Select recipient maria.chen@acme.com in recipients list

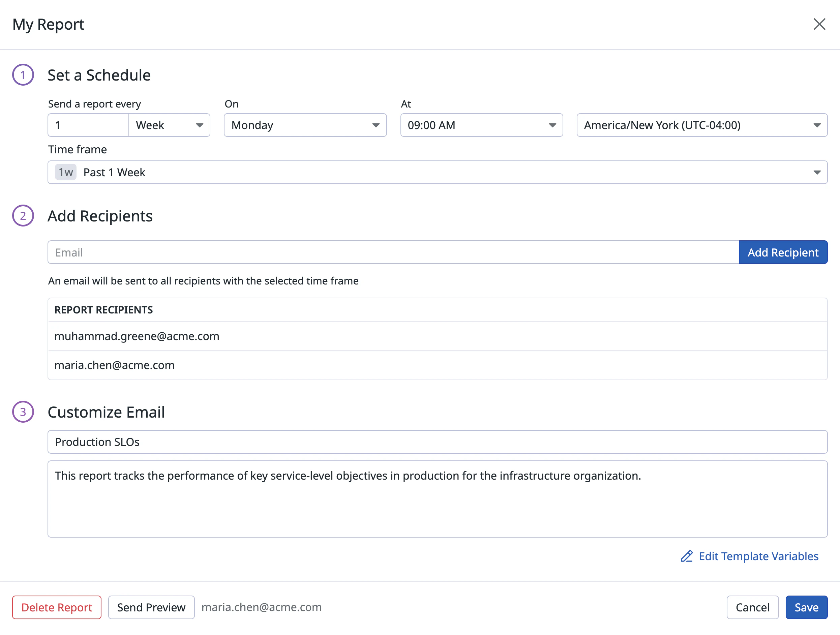(438, 365)
